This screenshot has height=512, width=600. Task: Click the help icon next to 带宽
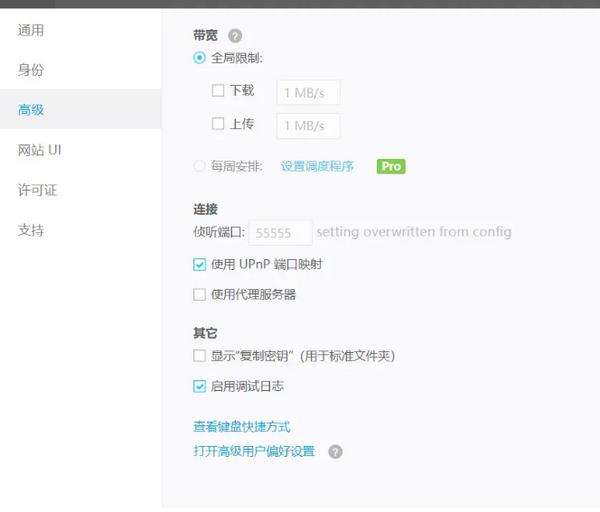(x=235, y=35)
